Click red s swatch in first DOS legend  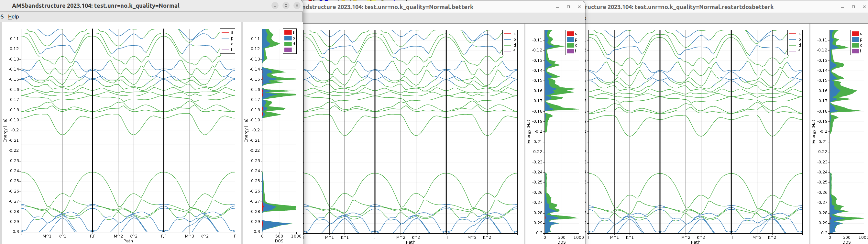(288, 32)
